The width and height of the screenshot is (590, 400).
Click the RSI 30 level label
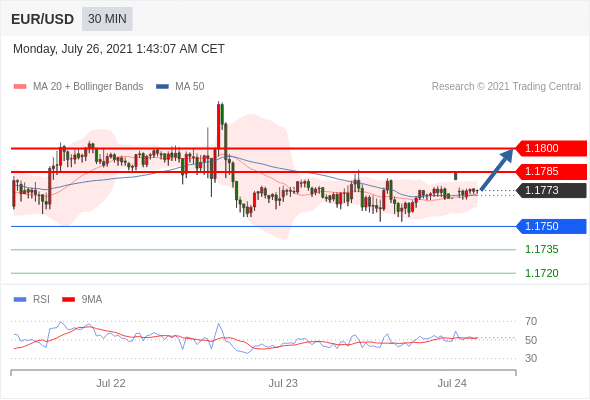531,358
